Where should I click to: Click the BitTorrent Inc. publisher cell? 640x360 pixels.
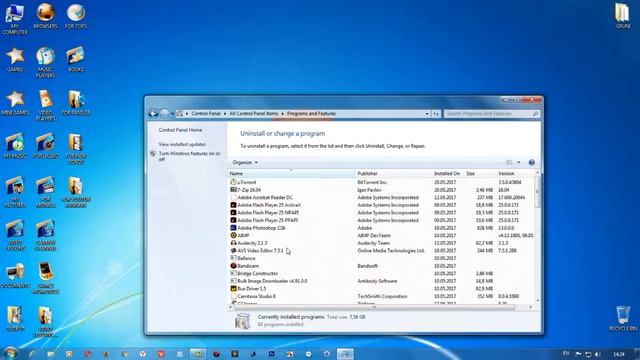pyautogui.click(x=372, y=182)
